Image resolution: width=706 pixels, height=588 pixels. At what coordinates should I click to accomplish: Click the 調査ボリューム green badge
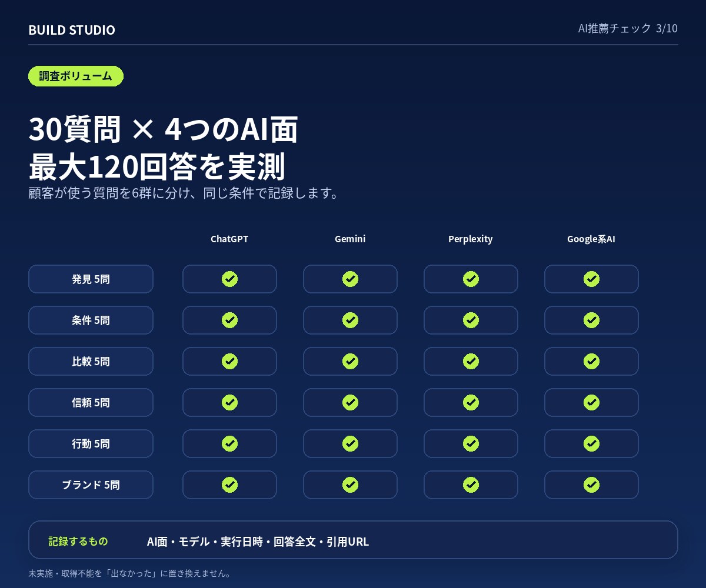76,76
